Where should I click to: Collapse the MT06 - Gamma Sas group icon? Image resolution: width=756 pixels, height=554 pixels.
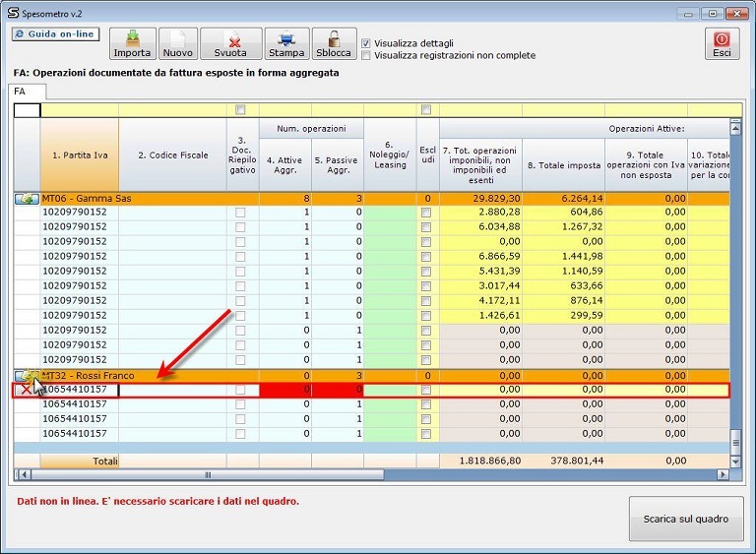pos(27,199)
